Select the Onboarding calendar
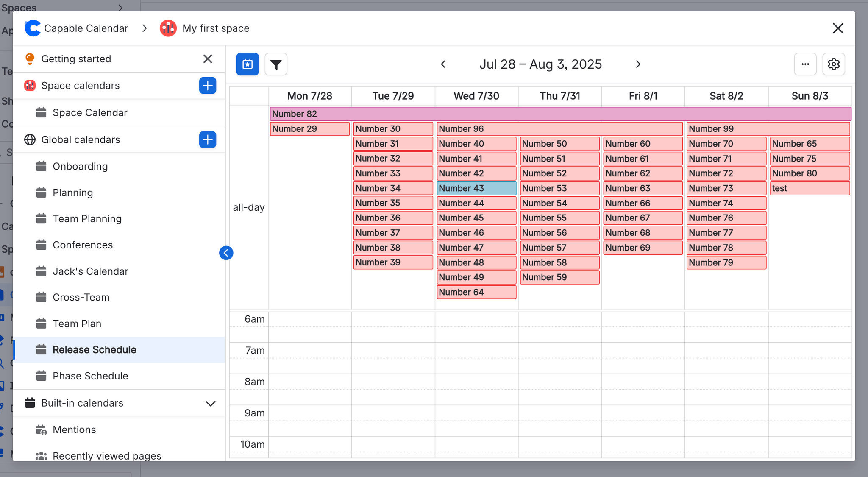 80,166
